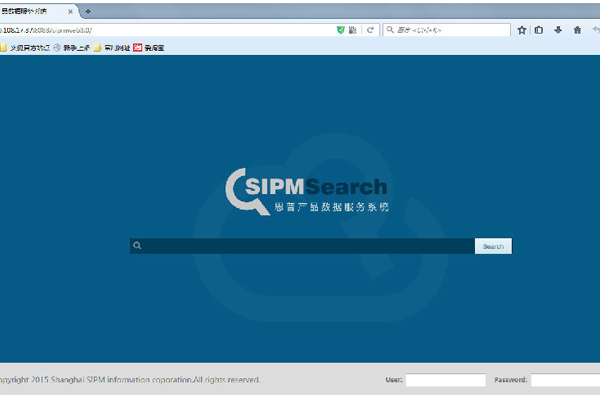600x400 pixels.
Task: Open downloads with arrow icon
Action: point(558,30)
